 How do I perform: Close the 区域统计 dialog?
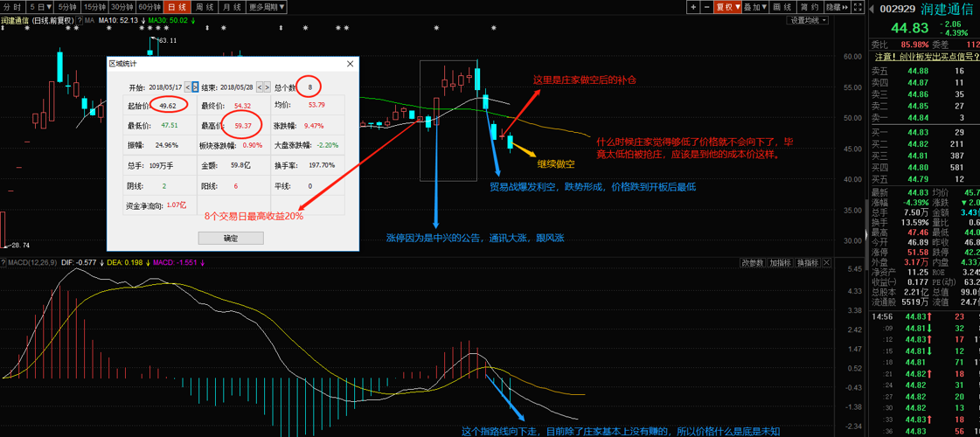(350, 63)
